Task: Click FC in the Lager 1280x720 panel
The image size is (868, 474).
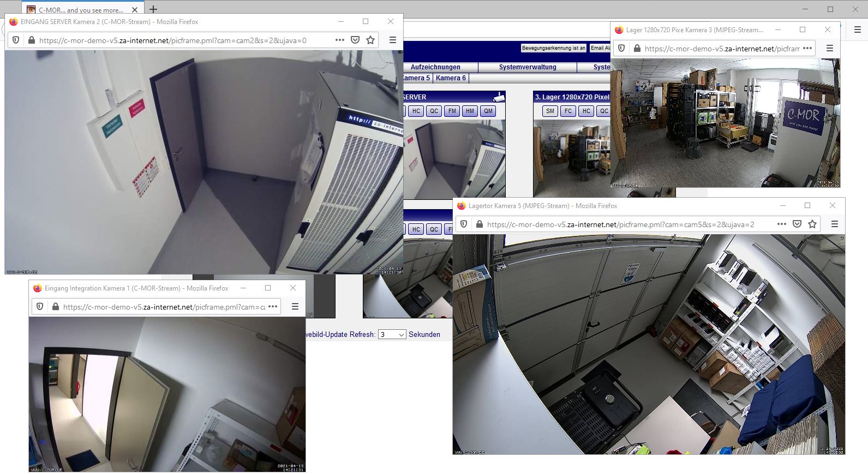Action: (568, 111)
